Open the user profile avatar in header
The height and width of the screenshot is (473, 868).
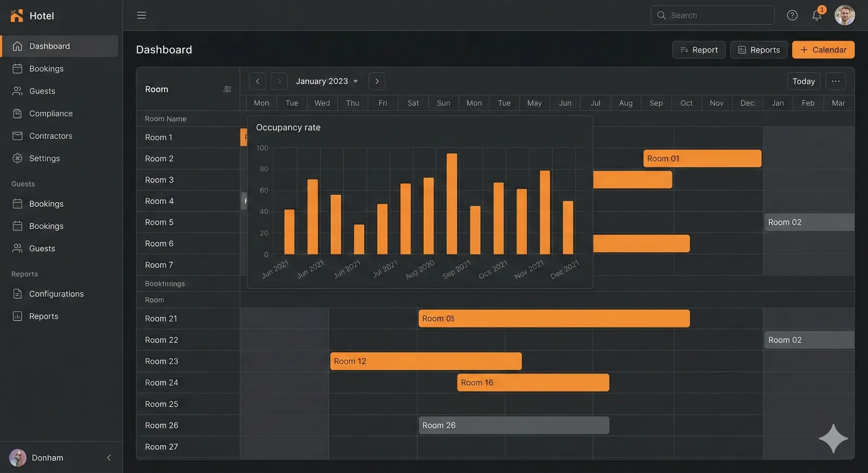pos(845,15)
